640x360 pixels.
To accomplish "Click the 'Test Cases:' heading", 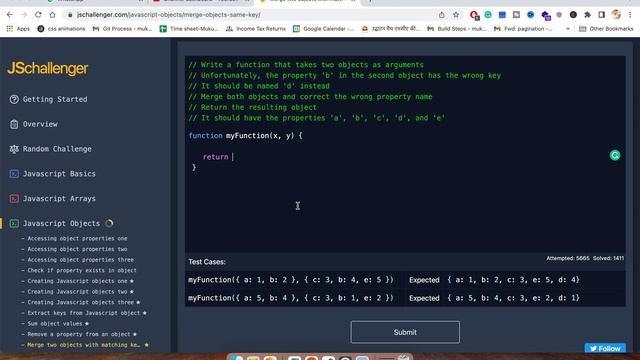I will point(207,262).
